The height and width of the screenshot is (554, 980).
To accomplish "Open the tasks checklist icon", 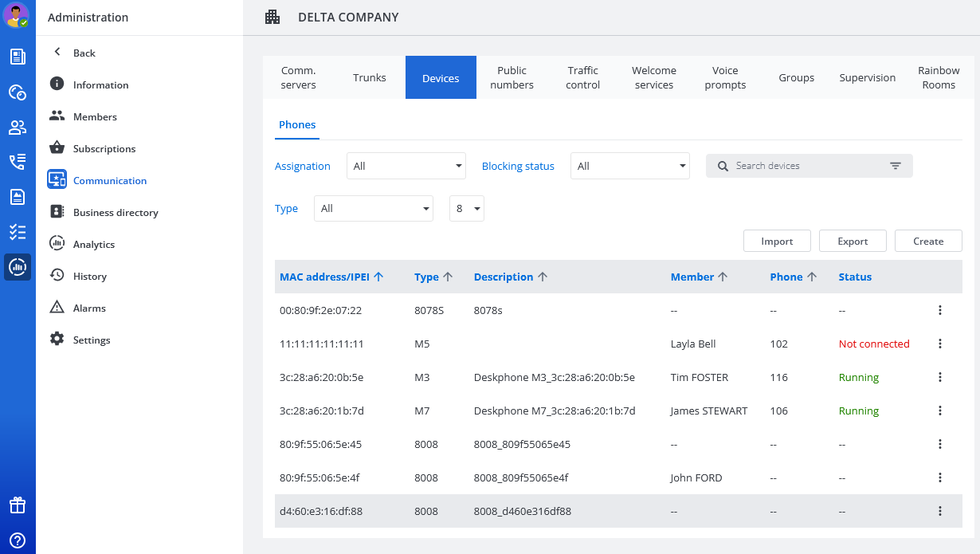I will (x=18, y=232).
